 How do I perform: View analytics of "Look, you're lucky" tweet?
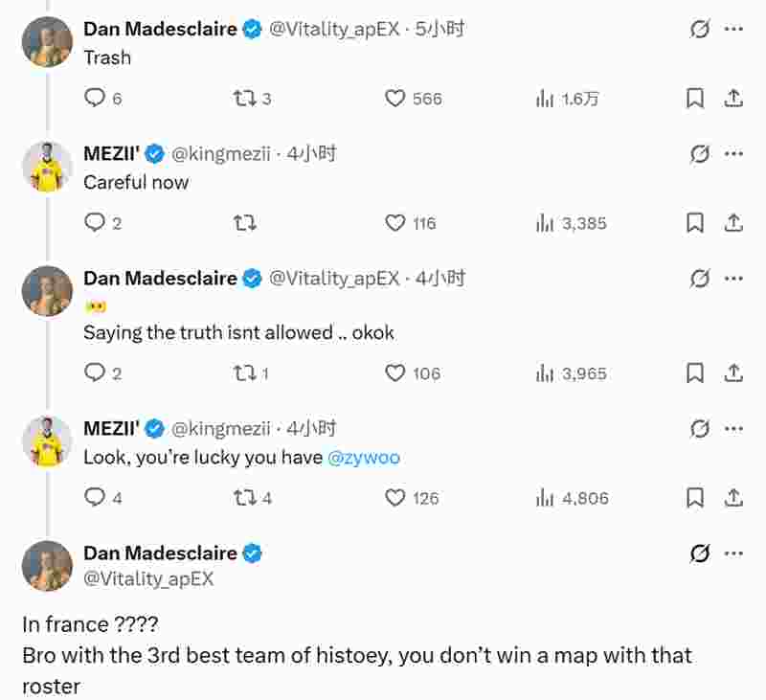(x=546, y=498)
